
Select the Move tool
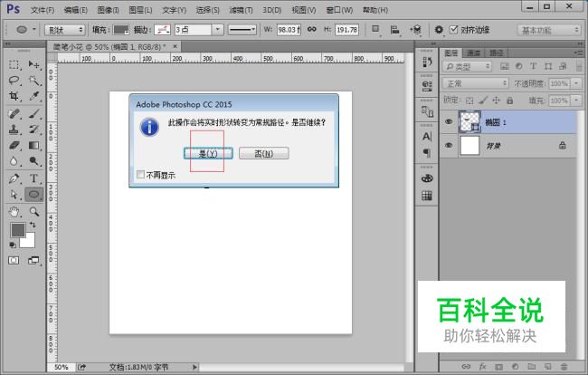point(34,64)
